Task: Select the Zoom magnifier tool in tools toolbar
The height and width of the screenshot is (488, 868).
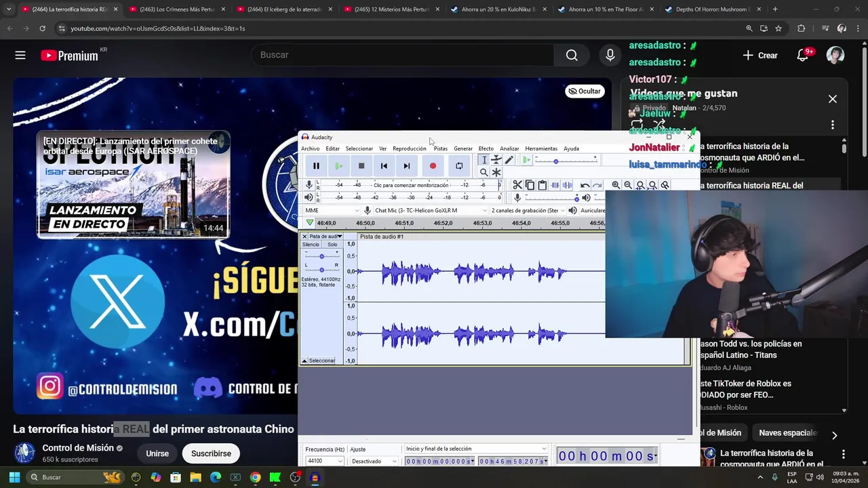Action: [x=484, y=172]
